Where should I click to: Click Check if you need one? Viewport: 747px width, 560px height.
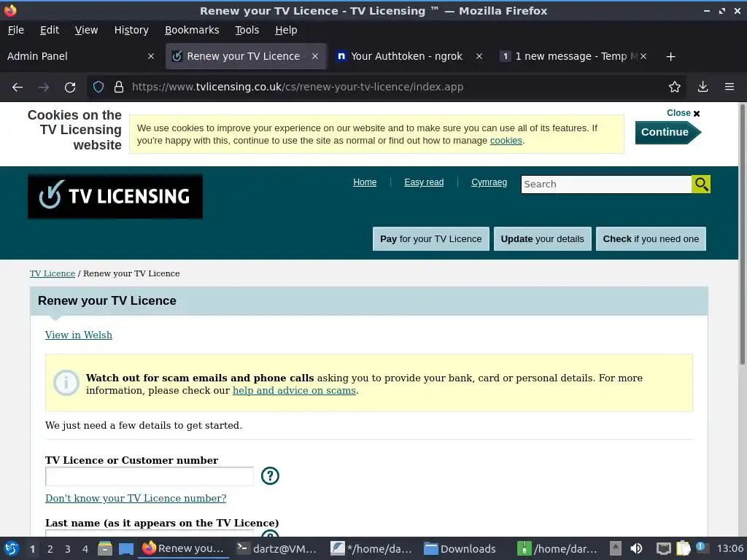point(651,239)
